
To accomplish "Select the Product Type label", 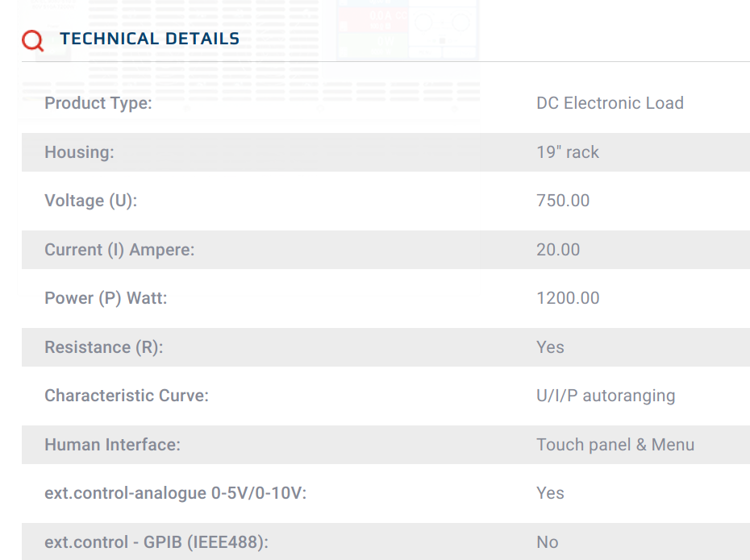I will 98,103.
